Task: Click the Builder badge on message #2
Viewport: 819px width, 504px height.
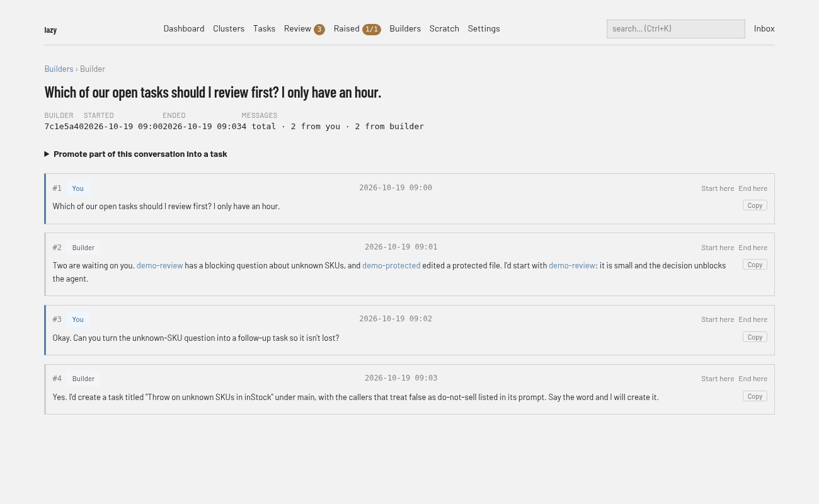Action: tap(83, 248)
